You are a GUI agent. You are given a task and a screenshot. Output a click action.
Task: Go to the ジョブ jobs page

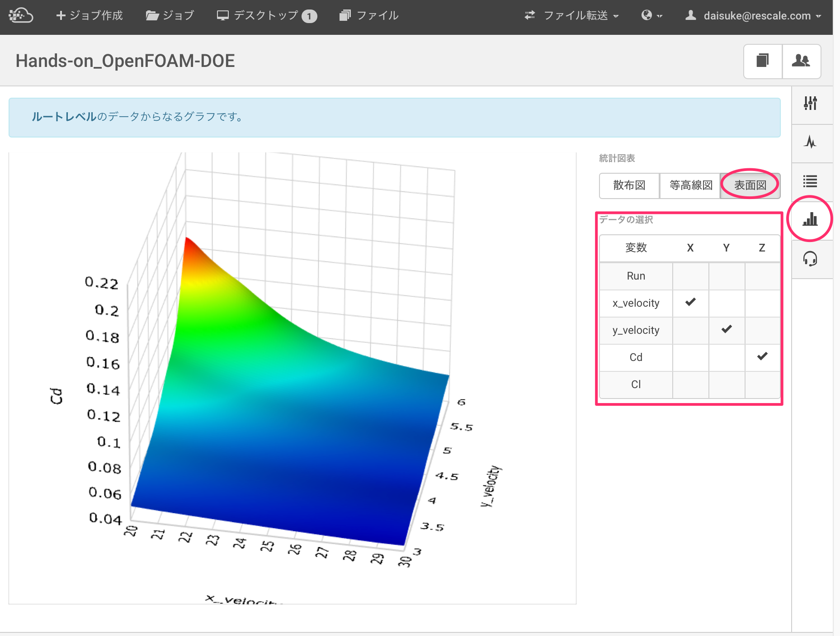coord(170,15)
